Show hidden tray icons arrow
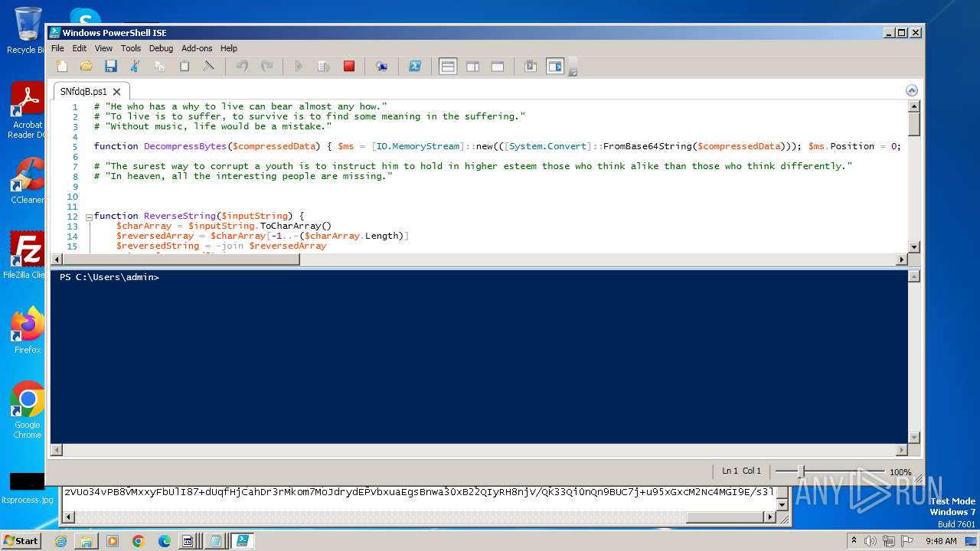 coord(854,541)
